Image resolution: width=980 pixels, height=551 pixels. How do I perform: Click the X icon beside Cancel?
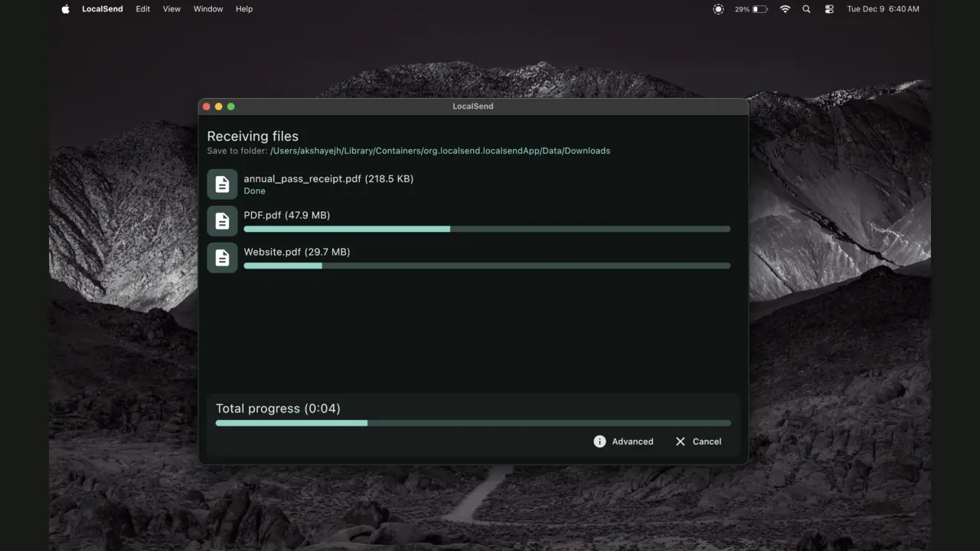coord(680,442)
